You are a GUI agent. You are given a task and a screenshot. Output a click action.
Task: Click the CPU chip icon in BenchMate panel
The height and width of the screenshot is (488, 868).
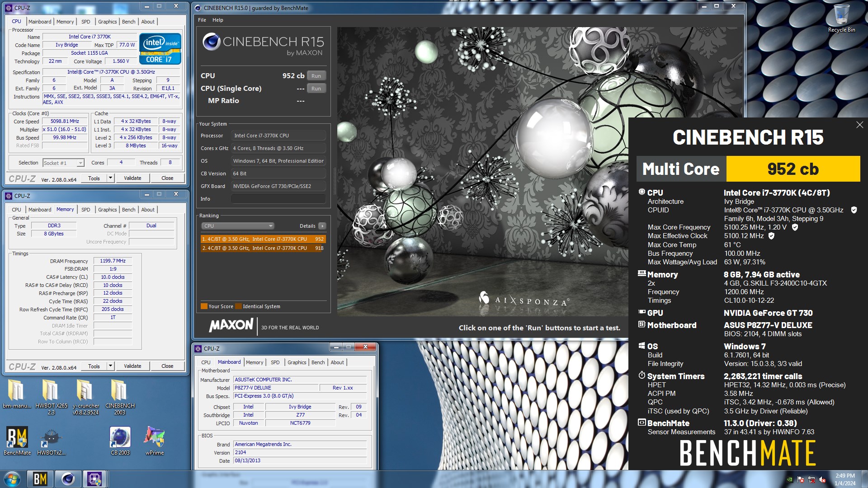(x=642, y=192)
